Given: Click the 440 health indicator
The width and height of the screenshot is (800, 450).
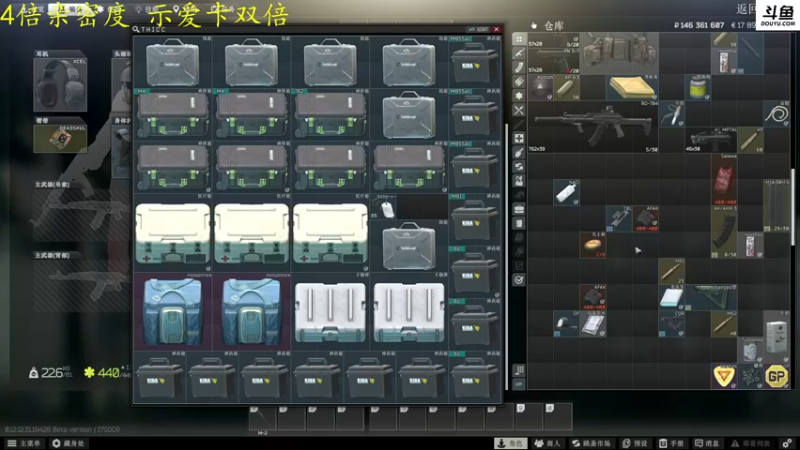Looking at the screenshot, I should pyautogui.click(x=107, y=372).
